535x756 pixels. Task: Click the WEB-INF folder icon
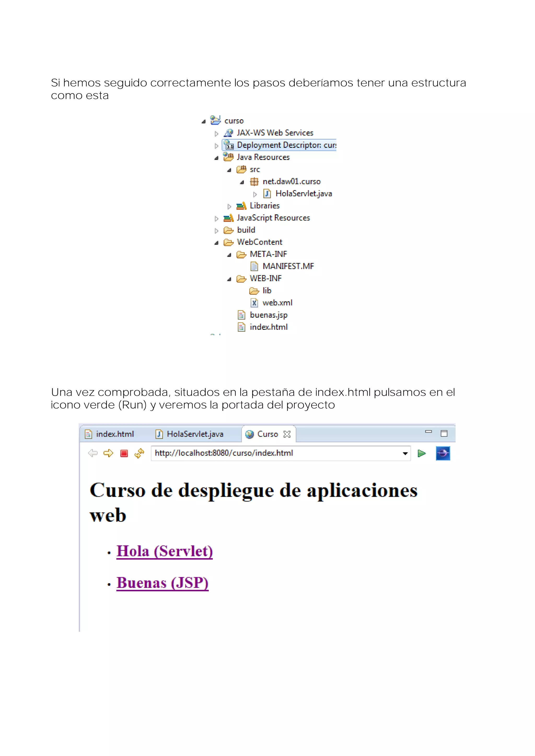click(x=241, y=279)
